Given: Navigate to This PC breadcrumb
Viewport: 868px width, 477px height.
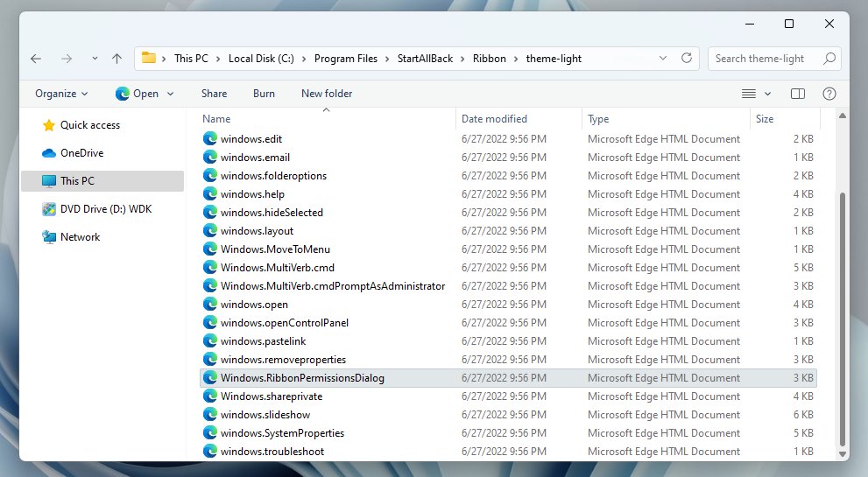Looking at the screenshot, I should click(x=191, y=59).
